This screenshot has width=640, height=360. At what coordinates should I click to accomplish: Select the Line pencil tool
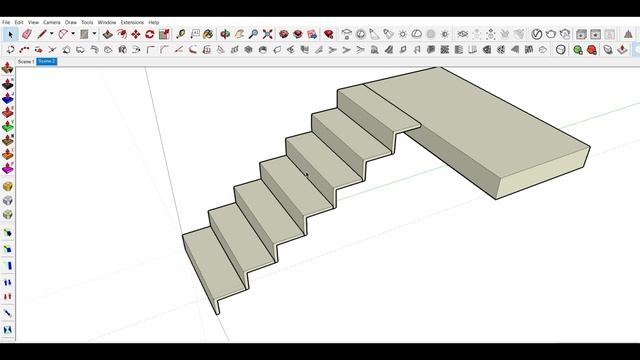point(42,34)
